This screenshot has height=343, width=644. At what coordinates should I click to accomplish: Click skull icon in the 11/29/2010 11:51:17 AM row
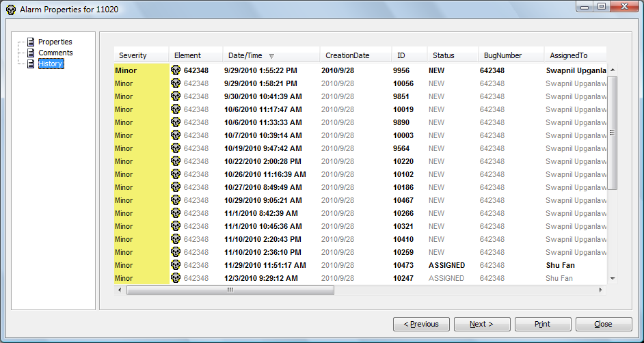pos(176,266)
